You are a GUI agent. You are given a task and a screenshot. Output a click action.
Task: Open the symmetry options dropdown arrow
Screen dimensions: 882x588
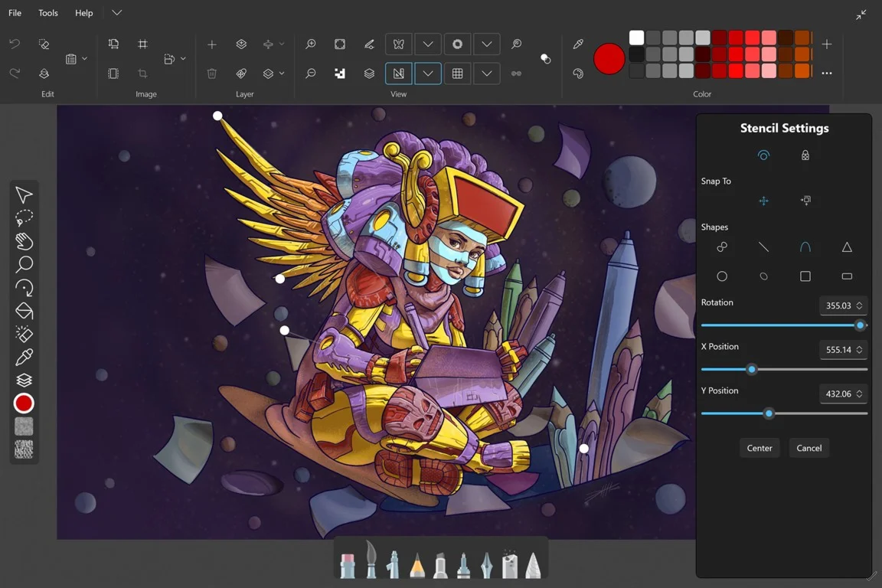[x=428, y=44]
